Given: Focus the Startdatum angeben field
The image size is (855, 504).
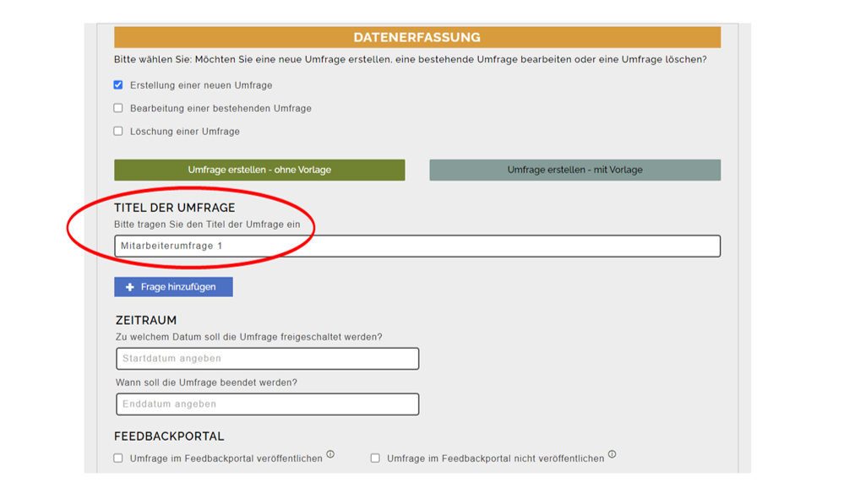Looking at the screenshot, I should pyautogui.click(x=266, y=358).
